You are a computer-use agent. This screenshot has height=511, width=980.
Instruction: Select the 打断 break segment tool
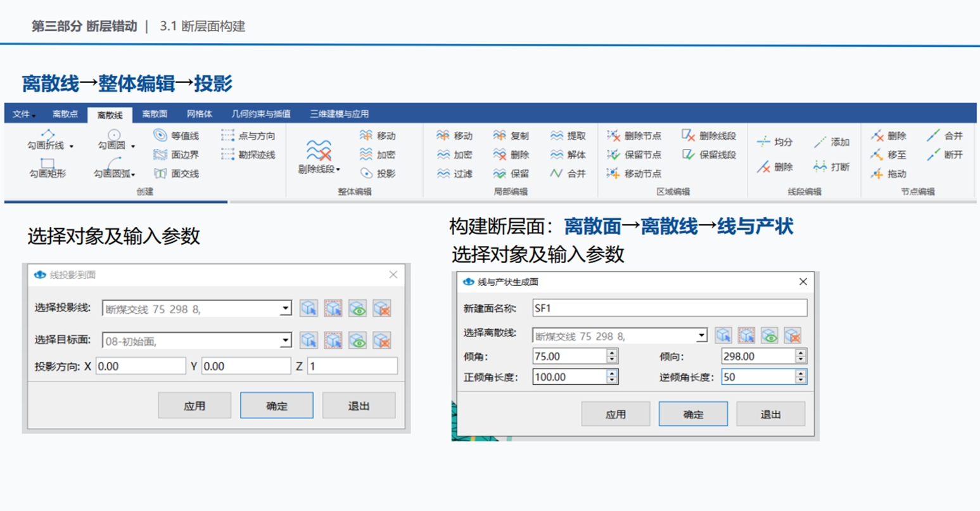pyautogui.click(x=831, y=167)
